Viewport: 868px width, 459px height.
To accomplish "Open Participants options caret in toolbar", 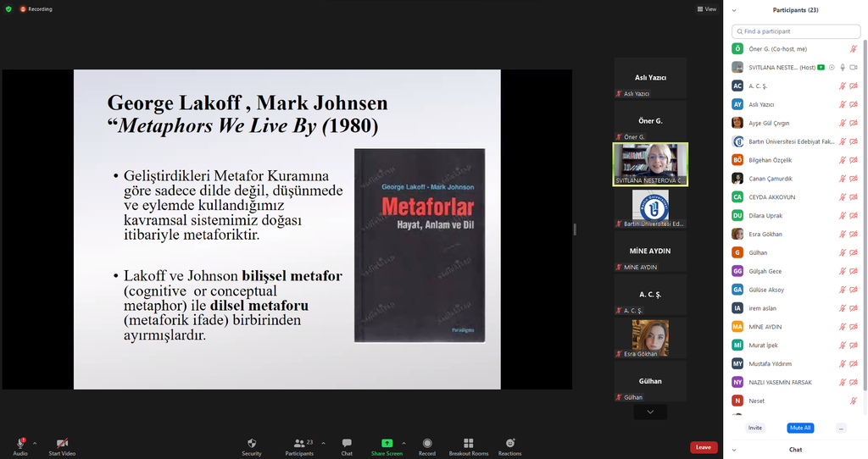I will point(323,443).
